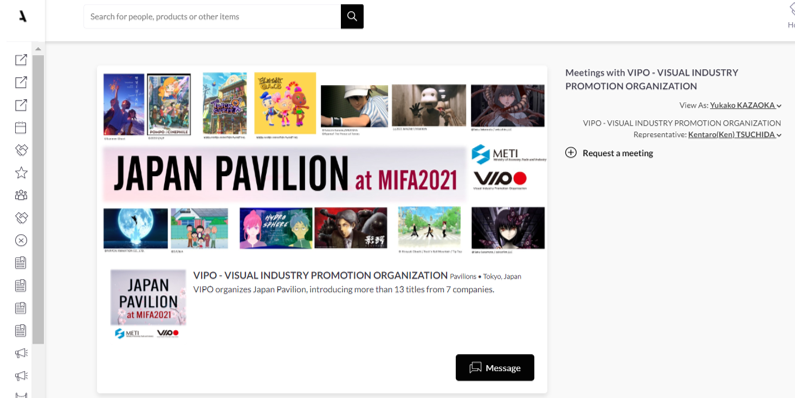Open the site logo home icon
This screenshot has height=398, width=795.
[22, 16]
